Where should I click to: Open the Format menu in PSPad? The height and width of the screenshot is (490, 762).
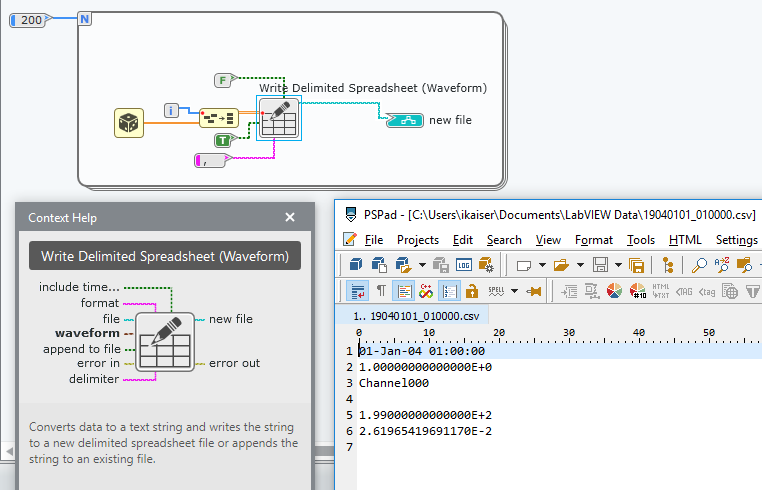tap(593, 240)
